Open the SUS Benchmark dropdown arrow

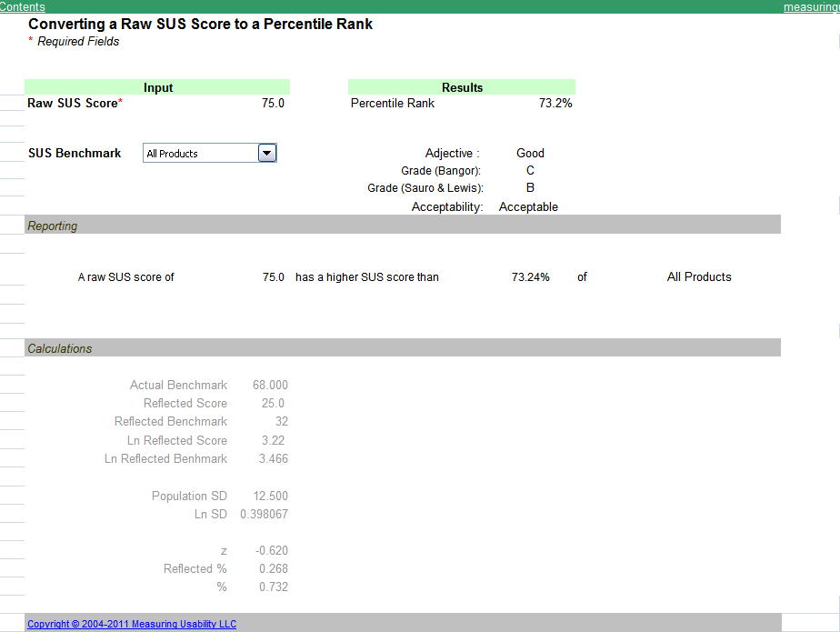pos(266,154)
